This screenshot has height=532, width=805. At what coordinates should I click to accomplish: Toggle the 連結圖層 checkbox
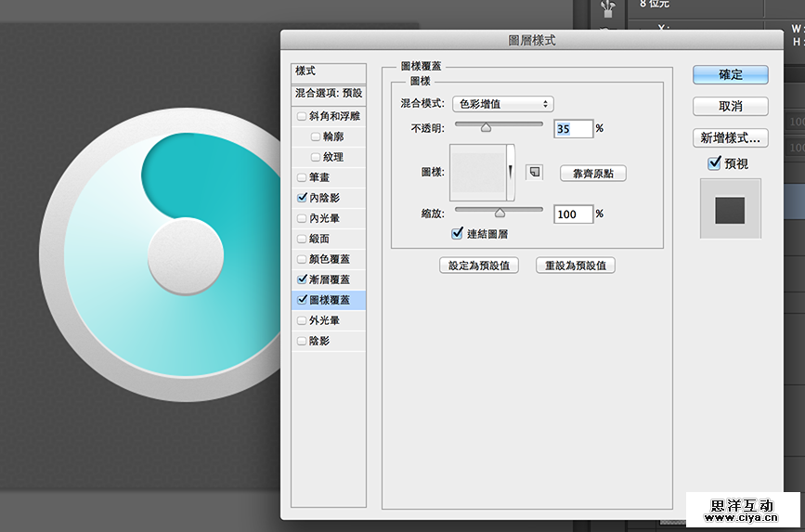point(457,234)
